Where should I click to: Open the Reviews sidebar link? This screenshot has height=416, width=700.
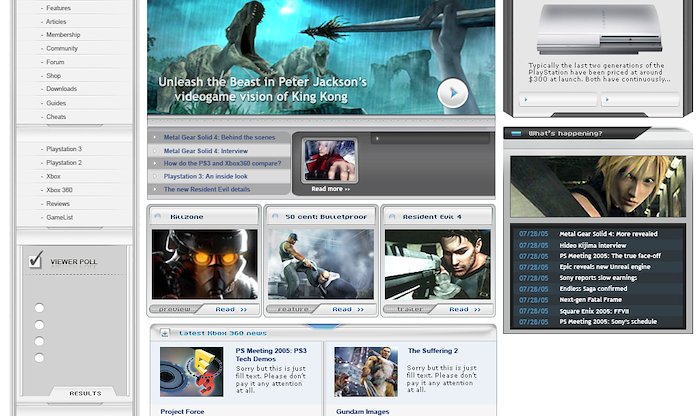pos(58,204)
